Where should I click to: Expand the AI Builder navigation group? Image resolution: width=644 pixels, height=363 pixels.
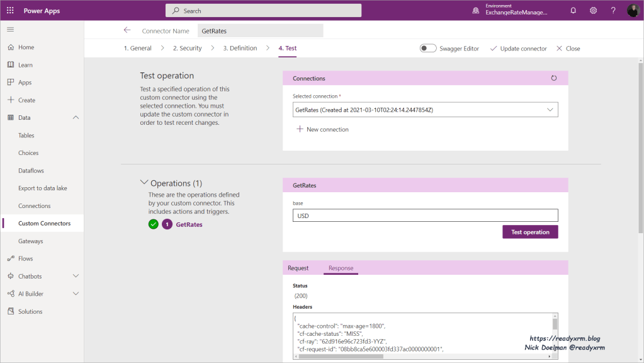[76, 294]
